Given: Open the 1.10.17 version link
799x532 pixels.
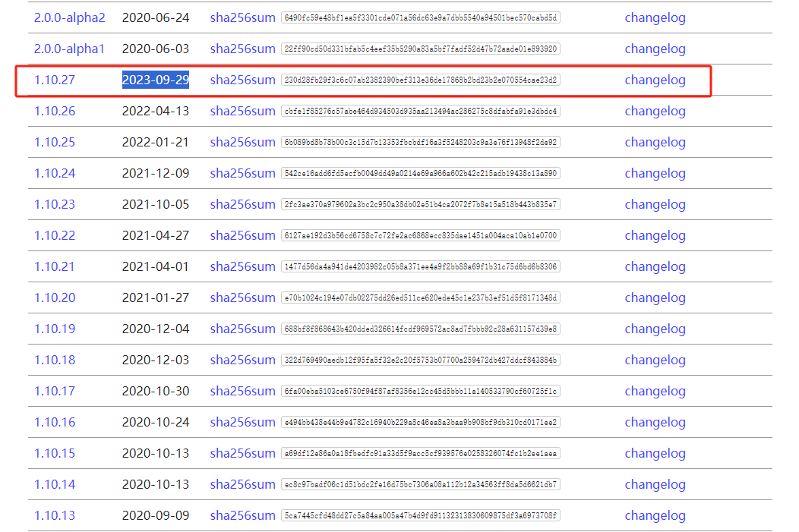Looking at the screenshot, I should pos(55,391).
